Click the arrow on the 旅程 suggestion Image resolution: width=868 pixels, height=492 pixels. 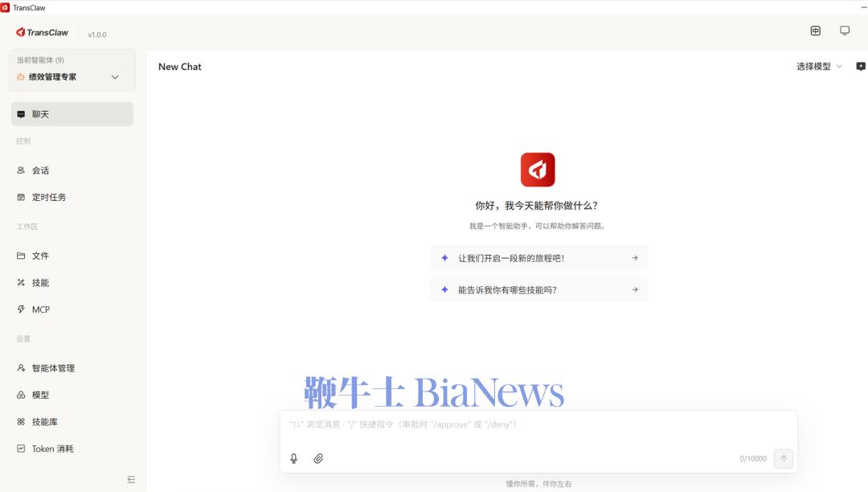635,258
